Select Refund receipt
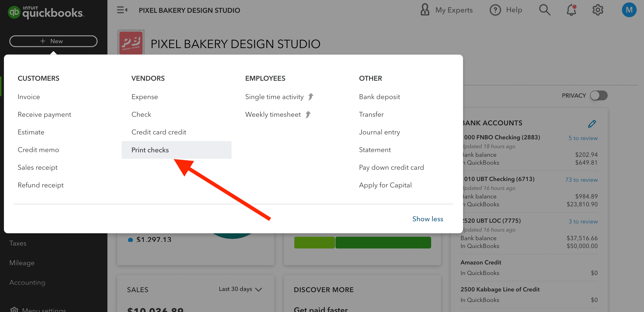Image resolution: width=644 pixels, height=312 pixels. [x=40, y=185]
